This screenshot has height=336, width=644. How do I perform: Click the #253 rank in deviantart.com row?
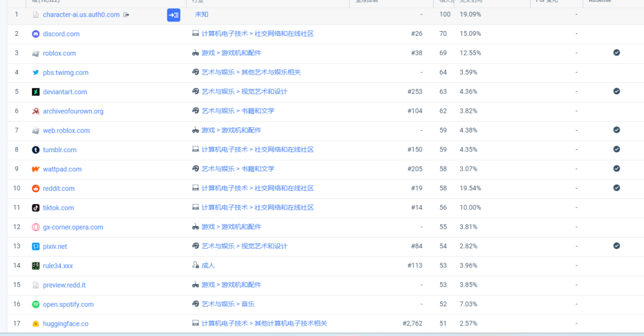(415, 92)
